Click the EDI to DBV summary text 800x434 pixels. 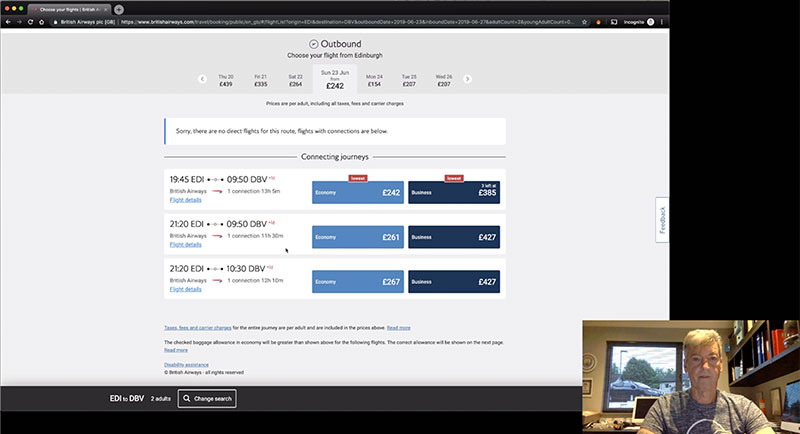pyautogui.click(x=127, y=398)
